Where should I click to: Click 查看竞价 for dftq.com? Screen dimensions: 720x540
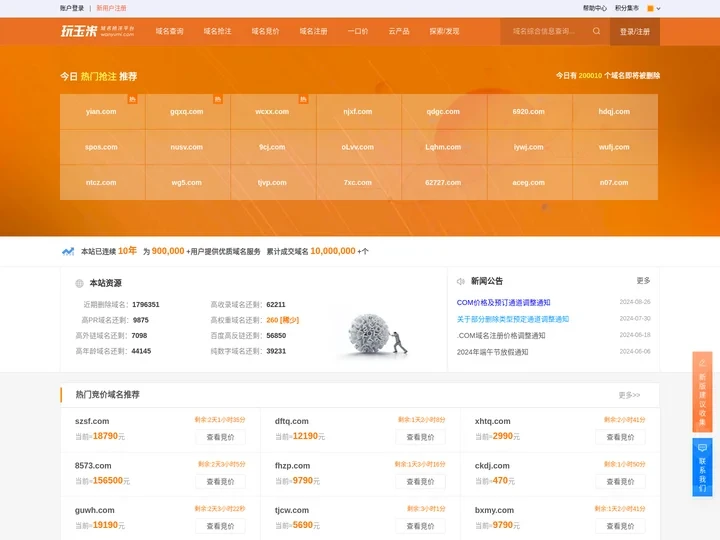[x=421, y=437]
